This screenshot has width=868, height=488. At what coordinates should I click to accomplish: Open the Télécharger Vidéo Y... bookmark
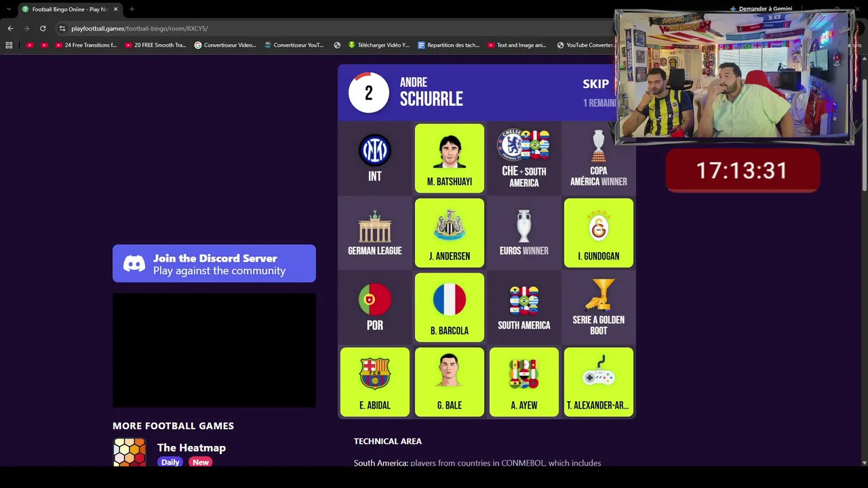(379, 45)
